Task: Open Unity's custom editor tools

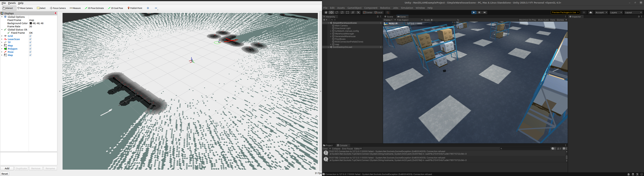Action: pyautogui.click(x=358, y=12)
